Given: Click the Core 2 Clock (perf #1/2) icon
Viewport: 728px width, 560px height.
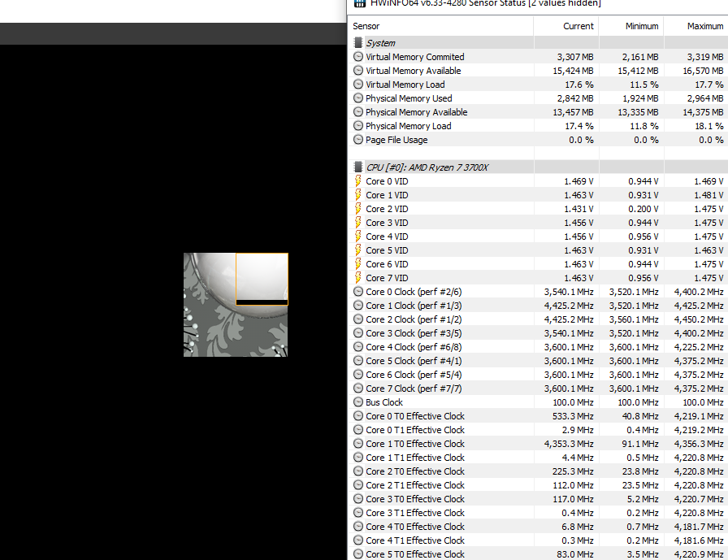Looking at the screenshot, I should [358, 319].
